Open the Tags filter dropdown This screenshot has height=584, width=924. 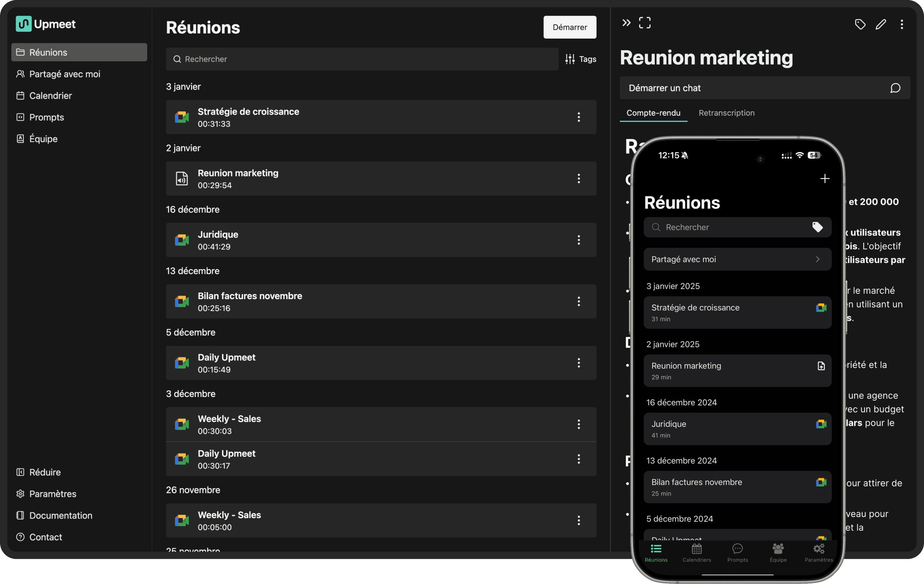pos(581,59)
